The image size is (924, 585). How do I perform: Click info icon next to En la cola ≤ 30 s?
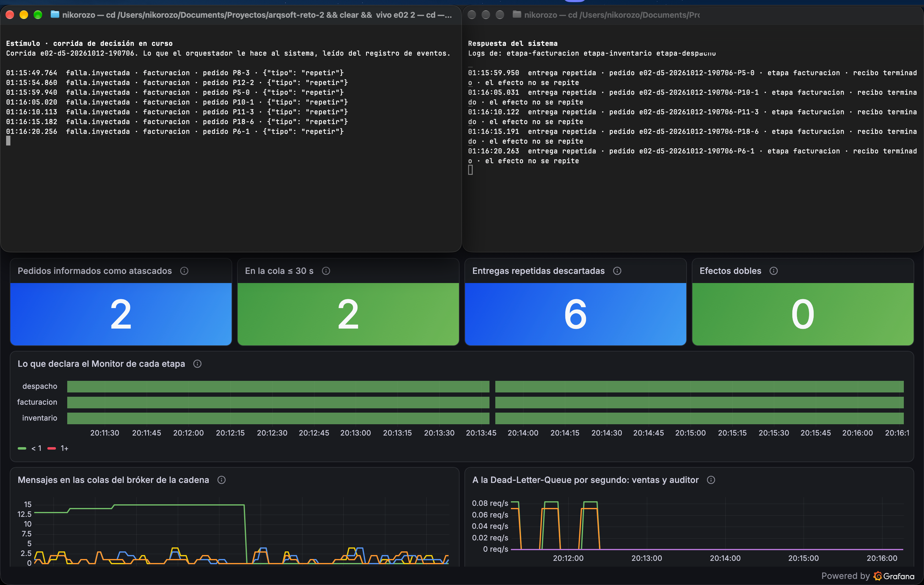(326, 271)
